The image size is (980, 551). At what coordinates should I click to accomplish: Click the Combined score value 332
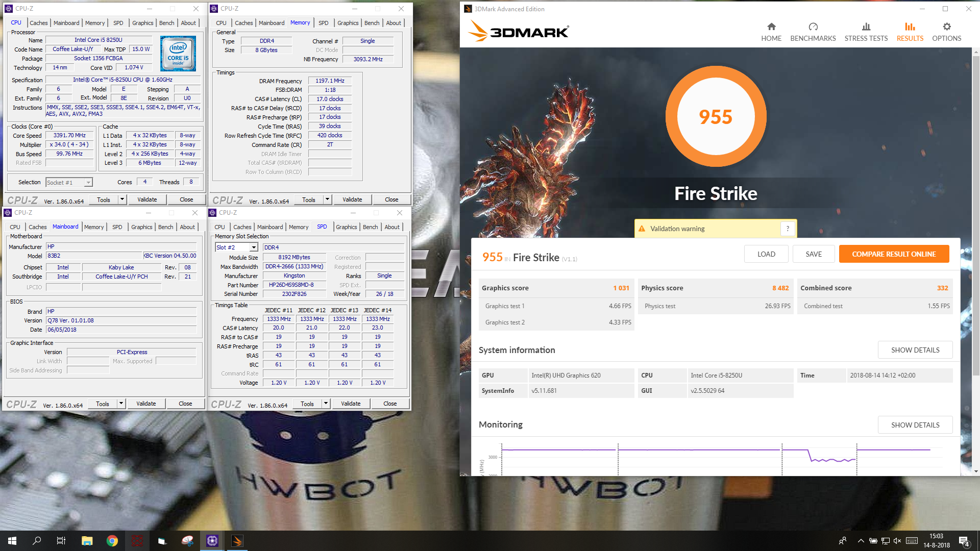(x=942, y=288)
